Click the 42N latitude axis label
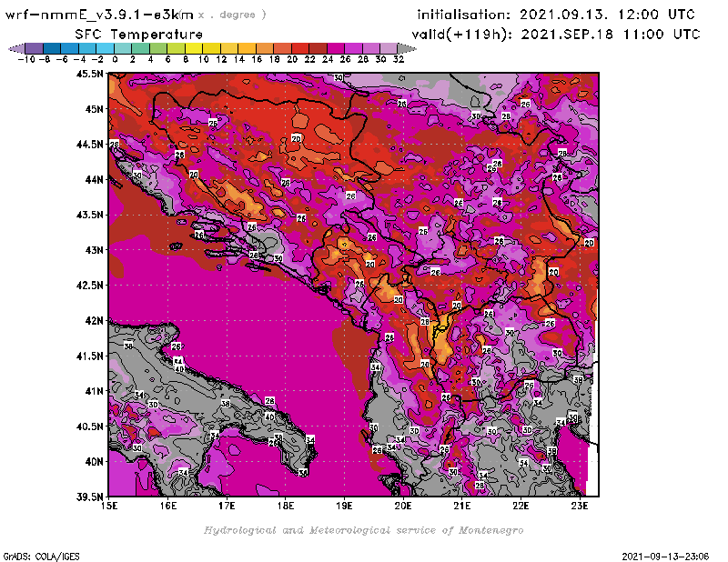728x562 pixels. [94, 321]
